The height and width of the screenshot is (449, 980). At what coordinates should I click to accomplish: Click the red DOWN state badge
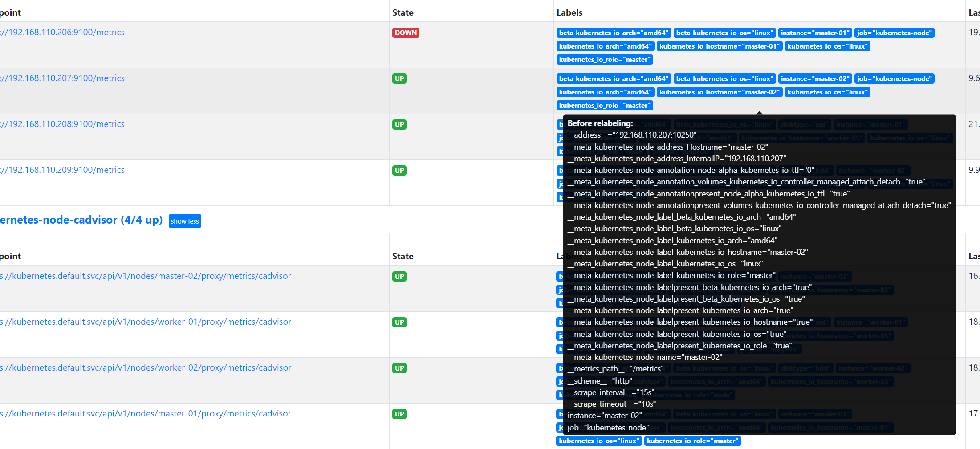coord(406,33)
